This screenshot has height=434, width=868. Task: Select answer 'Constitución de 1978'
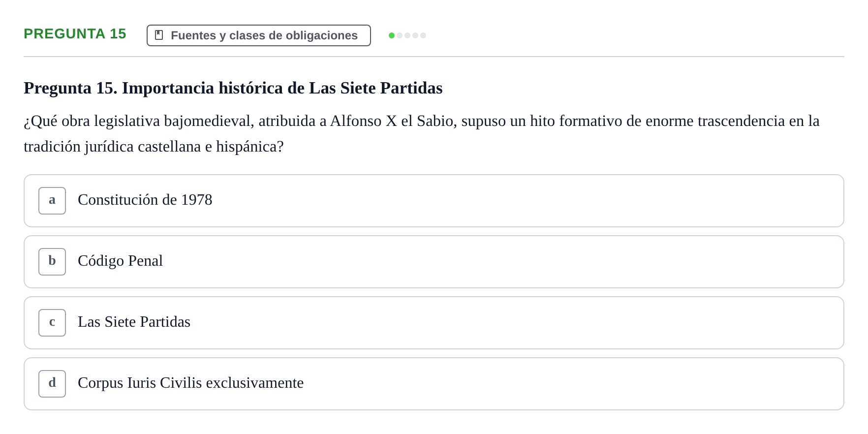(434, 201)
